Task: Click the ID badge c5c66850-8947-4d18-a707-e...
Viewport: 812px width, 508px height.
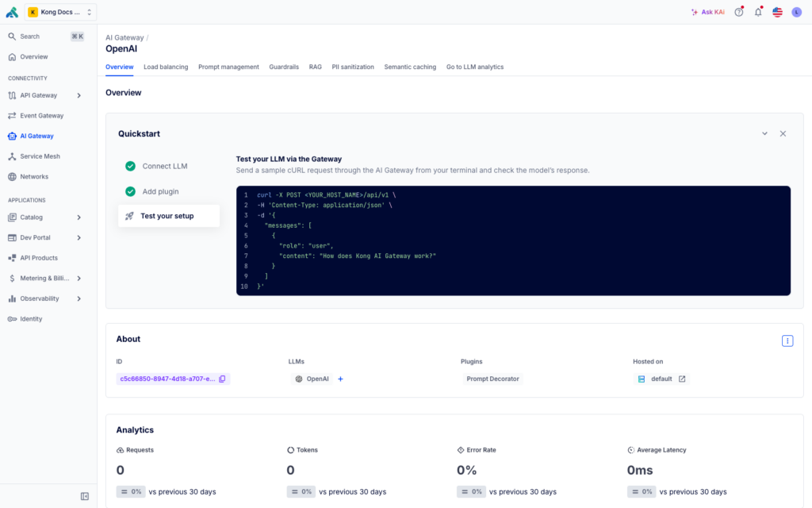Action: tap(173, 379)
